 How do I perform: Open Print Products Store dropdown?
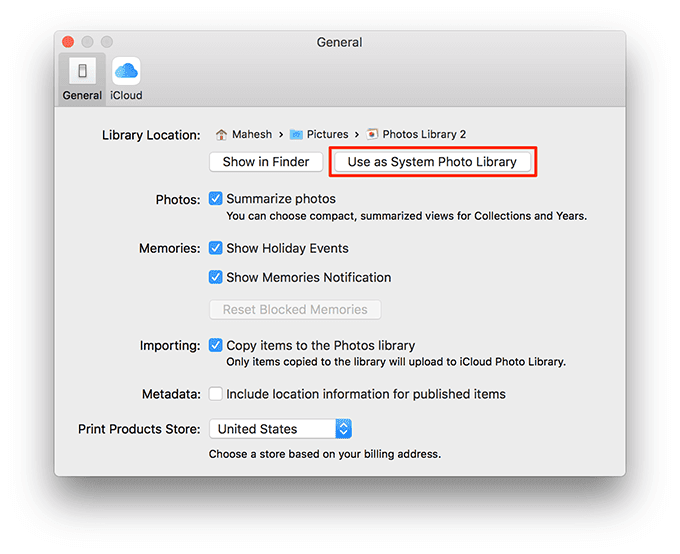(x=280, y=429)
